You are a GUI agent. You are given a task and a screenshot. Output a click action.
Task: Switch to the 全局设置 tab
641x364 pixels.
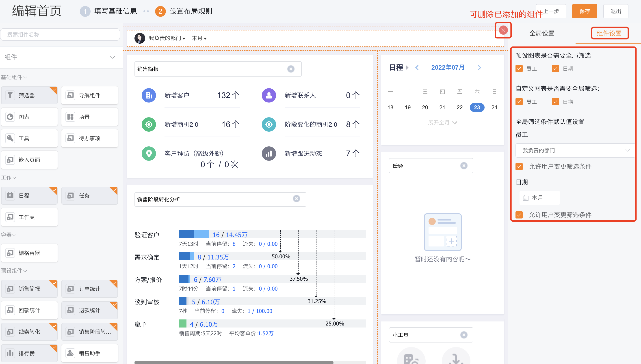pyautogui.click(x=542, y=33)
